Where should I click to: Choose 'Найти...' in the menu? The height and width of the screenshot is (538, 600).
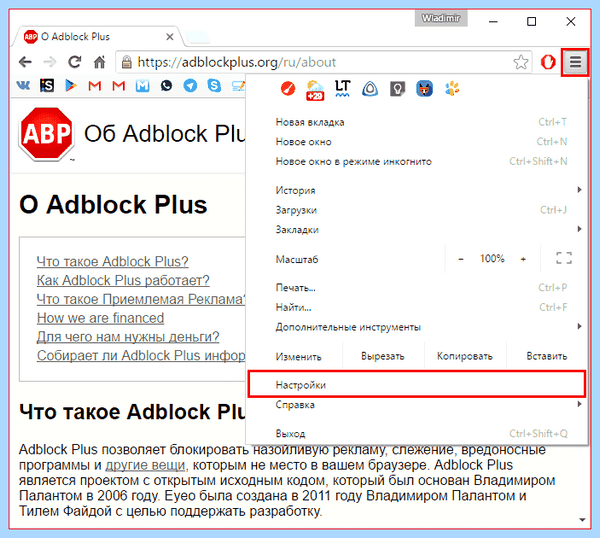coord(417,307)
